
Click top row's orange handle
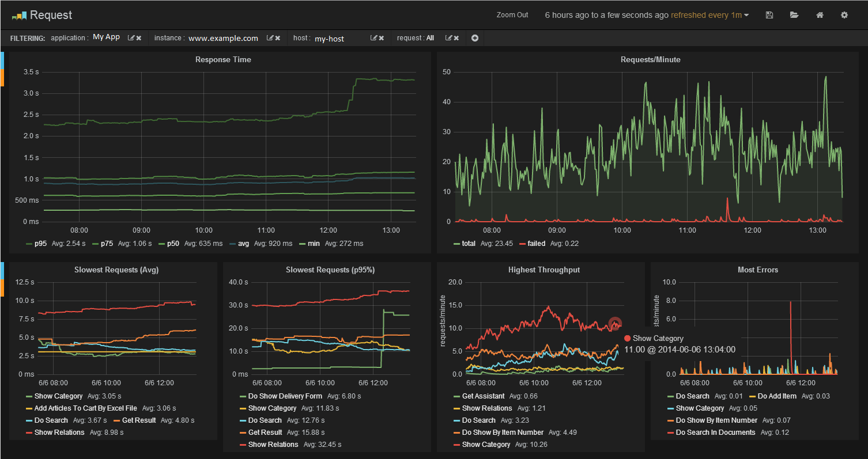coord(2,78)
